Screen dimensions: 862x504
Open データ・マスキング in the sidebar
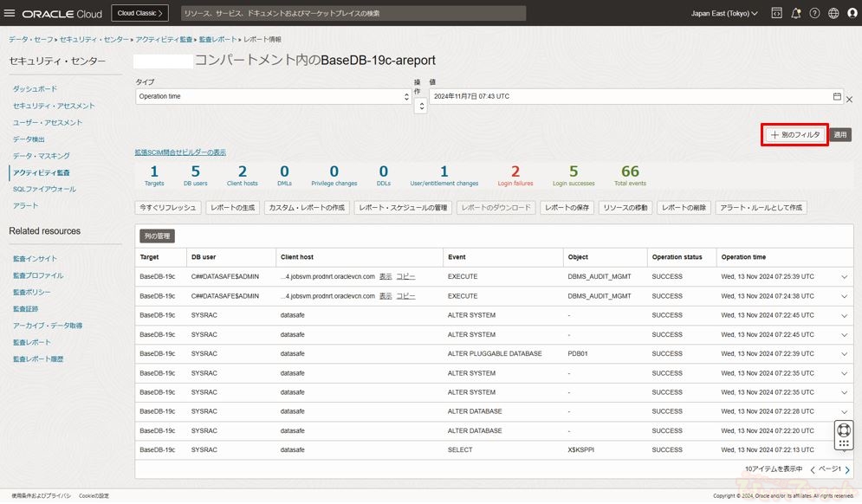tap(41, 156)
